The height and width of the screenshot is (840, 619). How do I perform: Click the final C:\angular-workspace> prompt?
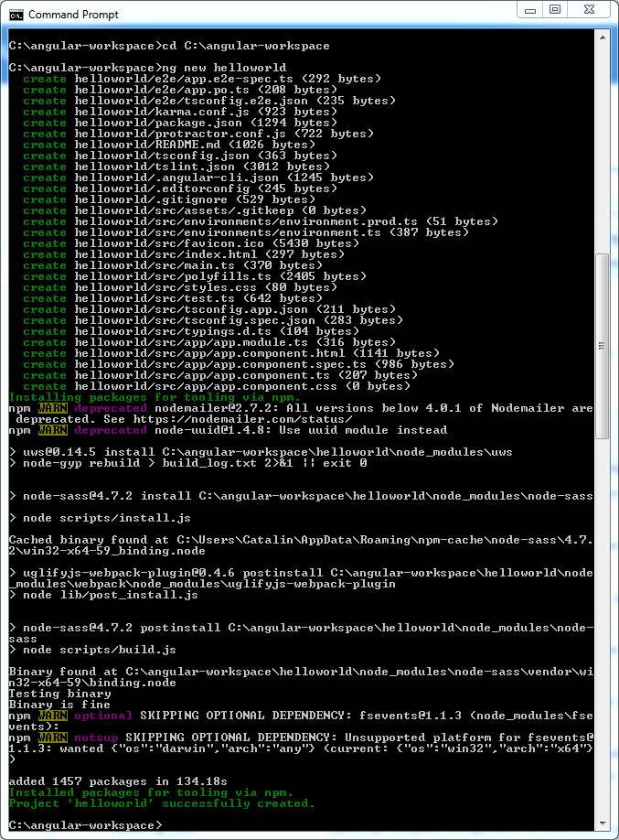coord(85,825)
